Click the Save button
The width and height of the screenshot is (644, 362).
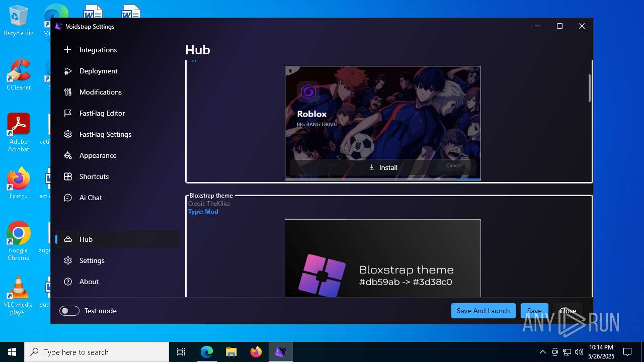click(534, 311)
